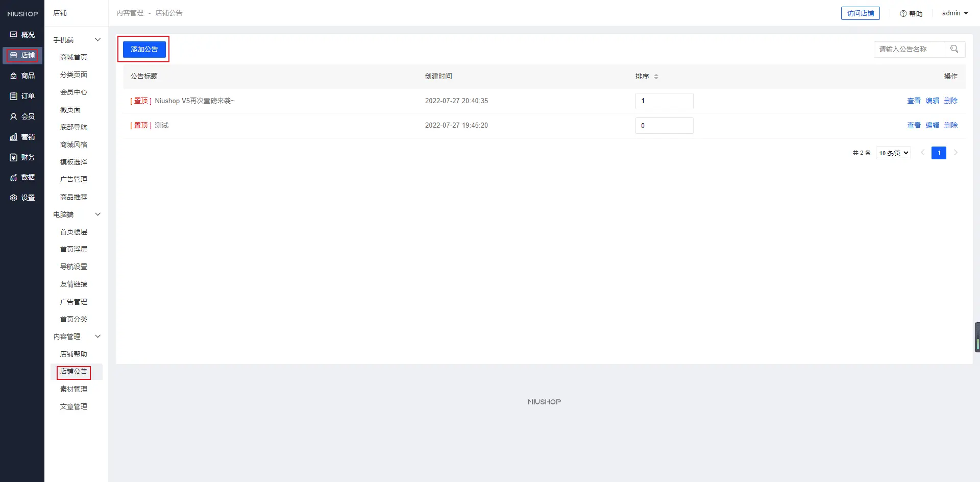Open the 概况 overview icon in sidebar
Screen dimensions: 980x482
click(14, 35)
